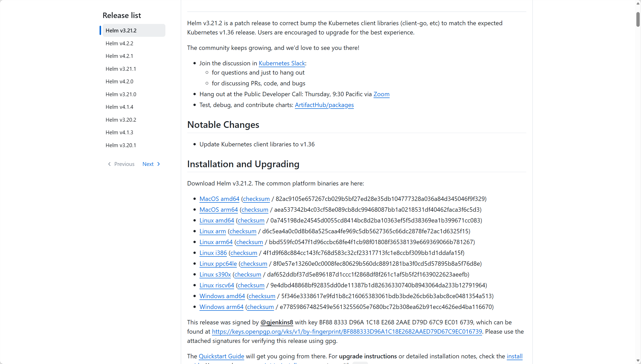Image resolution: width=641 pixels, height=364 pixels.
Task: Download Windows arm64 binary
Action: [221, 307]
